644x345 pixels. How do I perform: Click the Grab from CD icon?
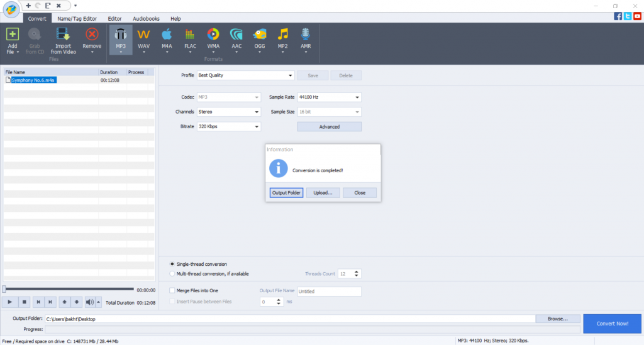[35, 35]
